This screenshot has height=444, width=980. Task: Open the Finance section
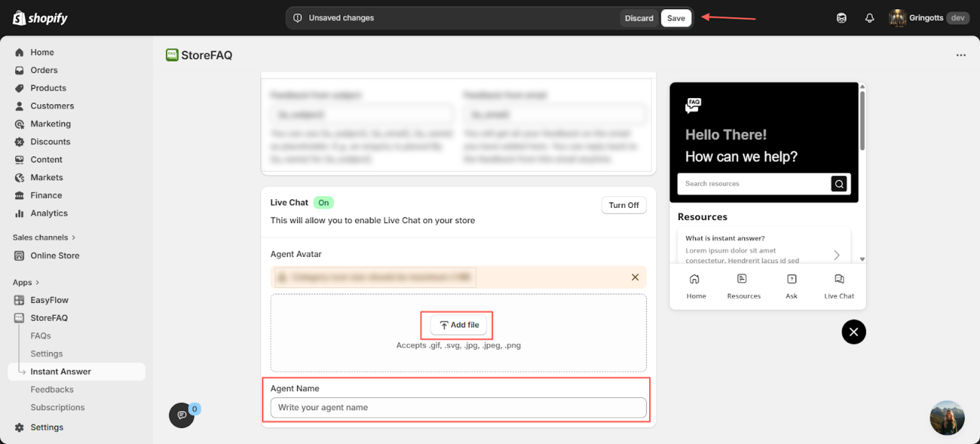click(46, 195)
